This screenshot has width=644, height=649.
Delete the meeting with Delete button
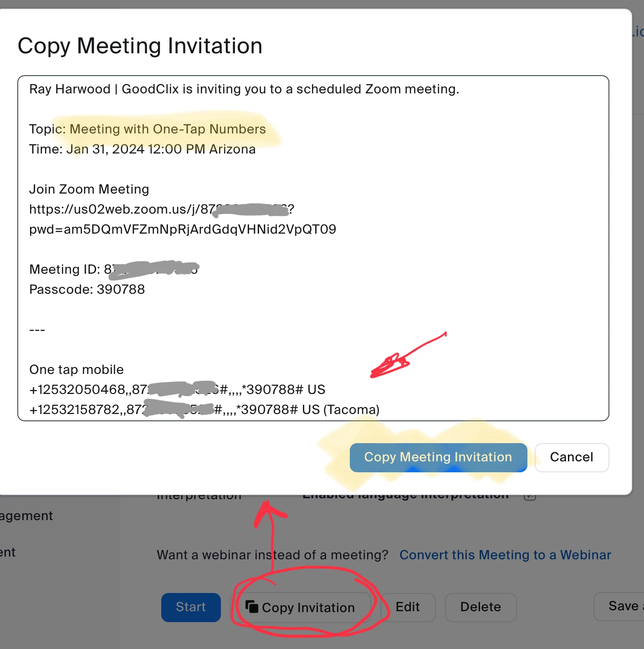click(480, 607)
